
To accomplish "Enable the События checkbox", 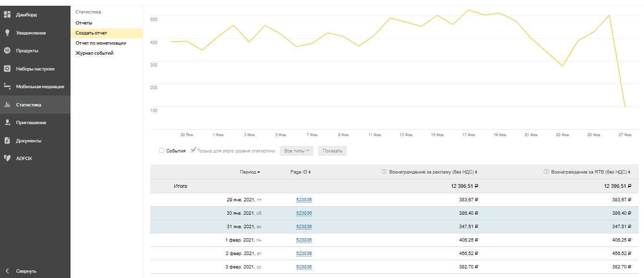I will (x=162, y=151).
